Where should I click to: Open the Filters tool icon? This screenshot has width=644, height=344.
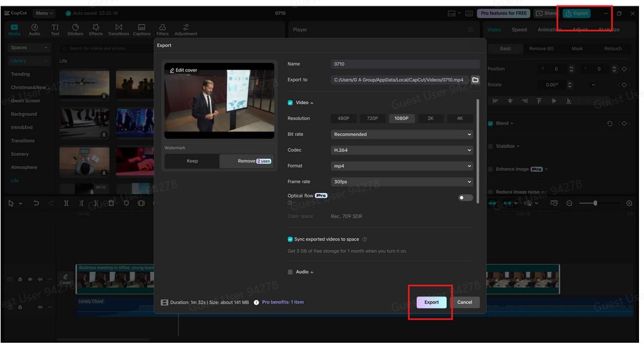(x=163, y=29)
